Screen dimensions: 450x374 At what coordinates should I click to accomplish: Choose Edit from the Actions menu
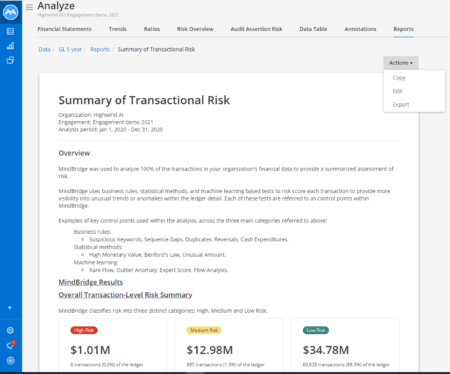point(397,91)
